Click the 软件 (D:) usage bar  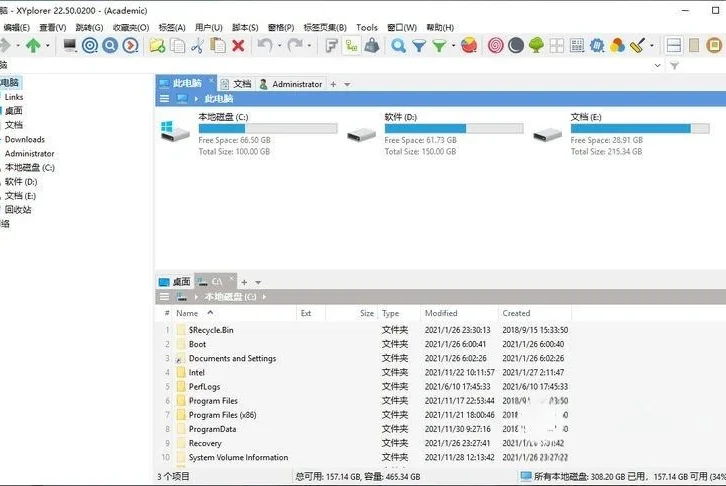tap(454, 128)
